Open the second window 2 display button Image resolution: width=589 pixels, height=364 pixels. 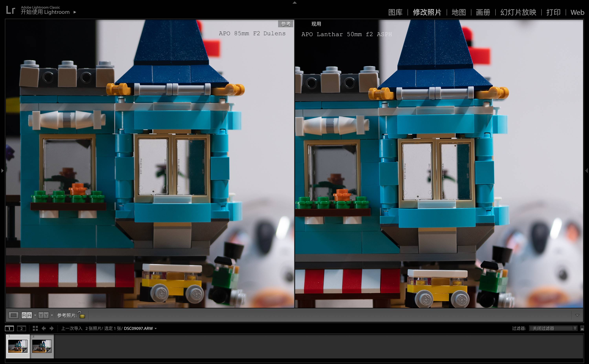[x=21, y=328]
